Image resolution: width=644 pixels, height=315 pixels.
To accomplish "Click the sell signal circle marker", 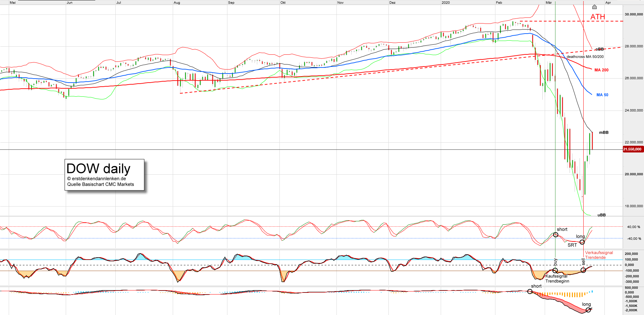I will (x=583, y=270).
